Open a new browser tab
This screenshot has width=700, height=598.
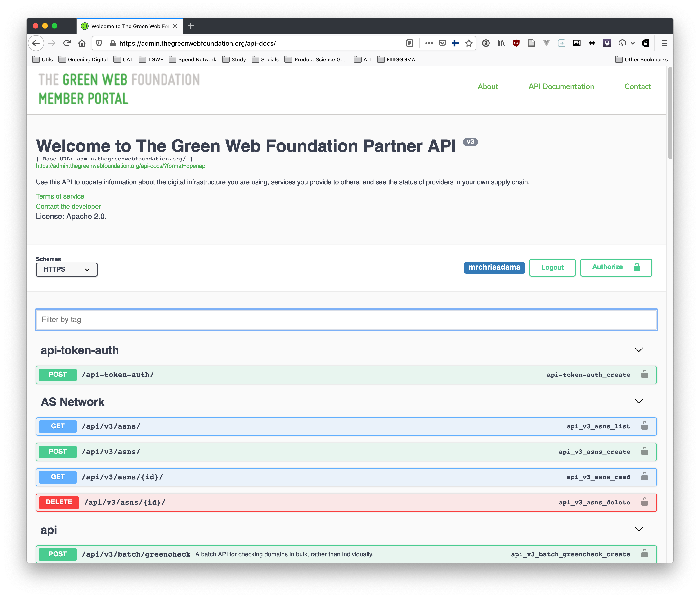tap(191, 26)
